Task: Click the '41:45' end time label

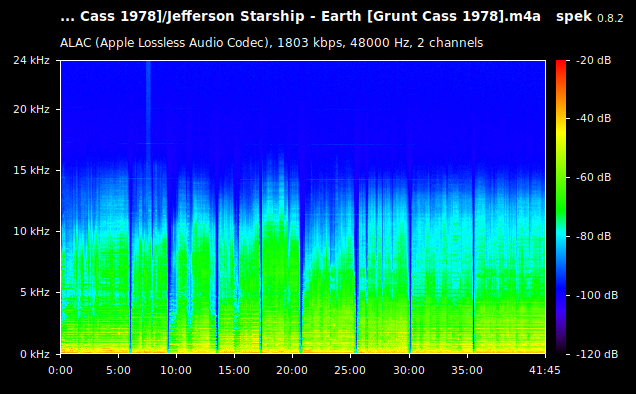Action: click(545, 370)
